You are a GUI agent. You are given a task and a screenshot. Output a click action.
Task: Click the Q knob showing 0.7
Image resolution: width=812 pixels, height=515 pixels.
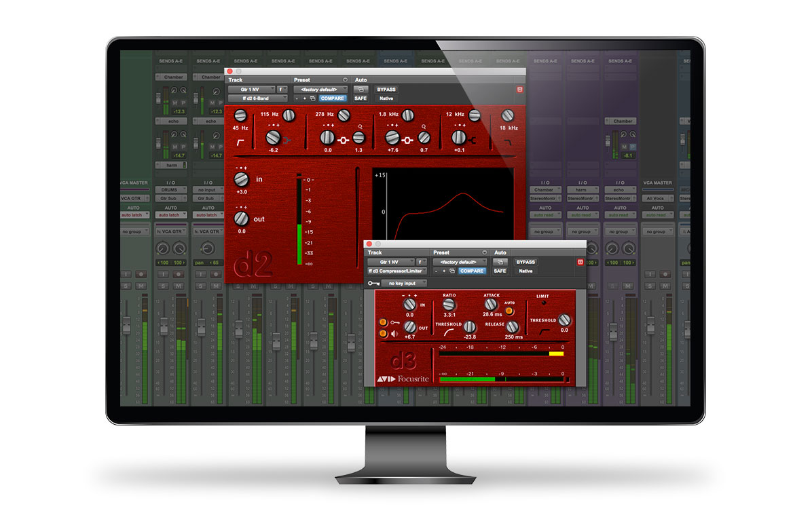click(424, 138)
